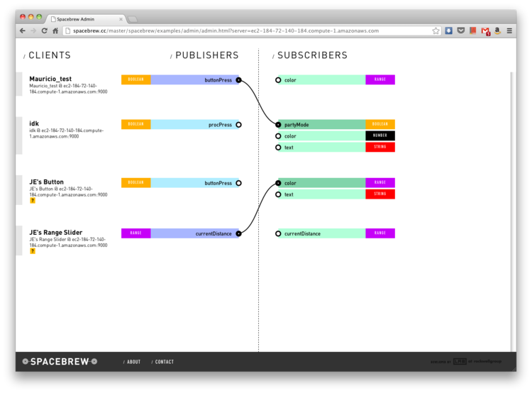
Task: Open the About link in footer
Action: 132,362
